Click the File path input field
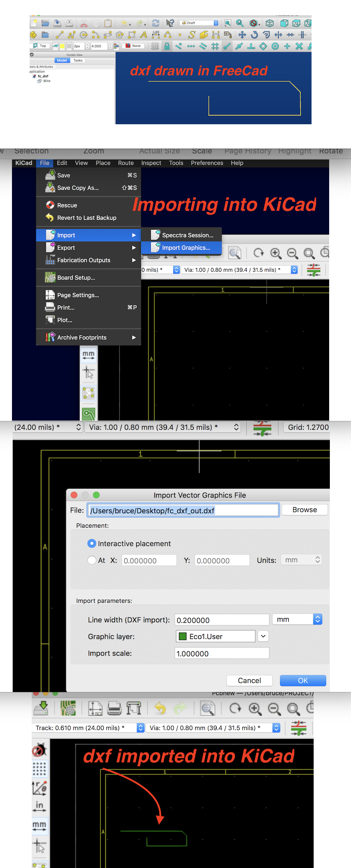This screenshot has width=351, height=868. [183, 510]
